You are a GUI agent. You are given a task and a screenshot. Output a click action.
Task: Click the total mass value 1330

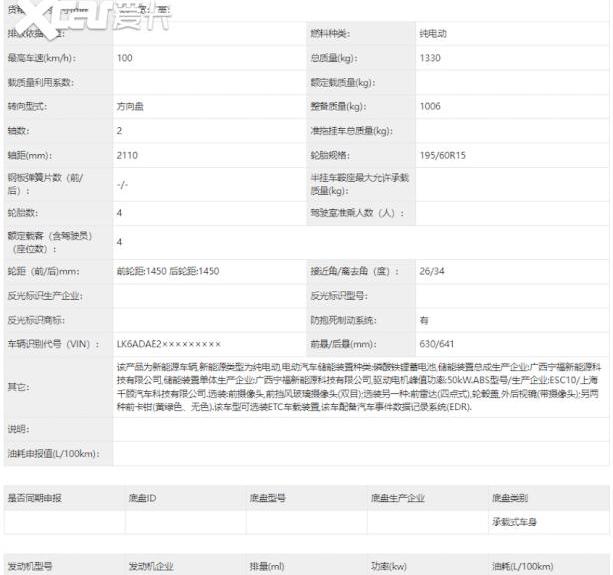(430, 58)
